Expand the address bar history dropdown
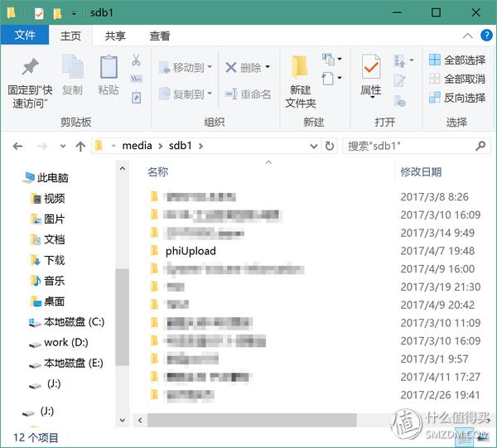Viewport: 497px width, 448px height. pyautogui.click(x=313, y=146)
